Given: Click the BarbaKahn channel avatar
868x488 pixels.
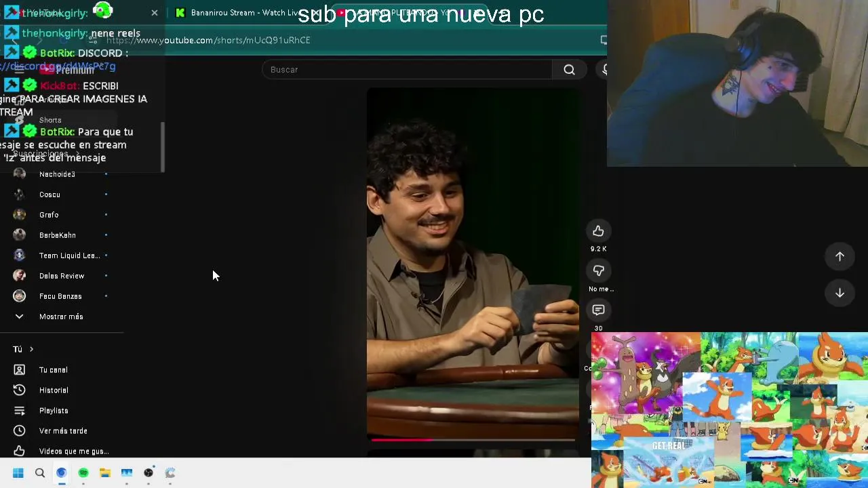Looking at the screenshot, I should tap(19, 235).
